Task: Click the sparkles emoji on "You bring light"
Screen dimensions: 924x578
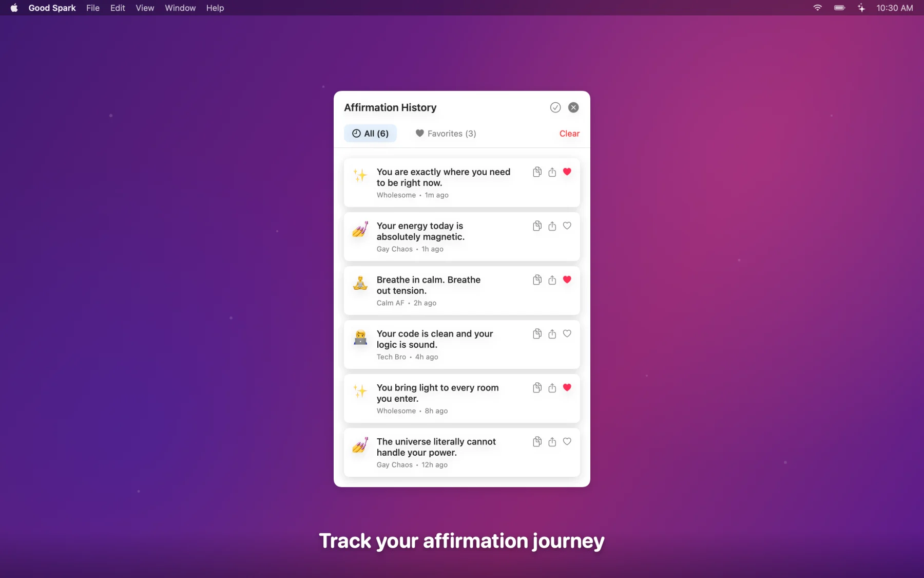Action: (360, 391)
